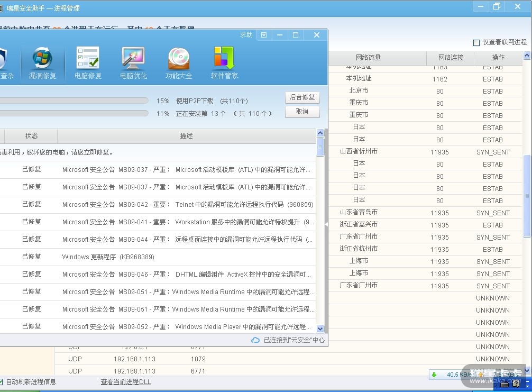This screenshot has height=392, width=532.
Task: Click the installation progress bar at 11%
Action: click(x=74, y=113)
